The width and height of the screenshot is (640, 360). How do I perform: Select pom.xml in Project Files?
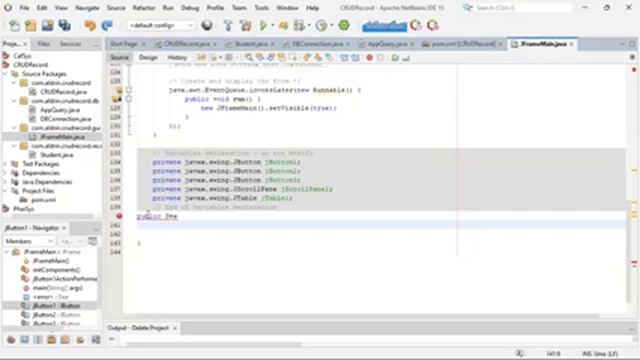click(43, 200)
